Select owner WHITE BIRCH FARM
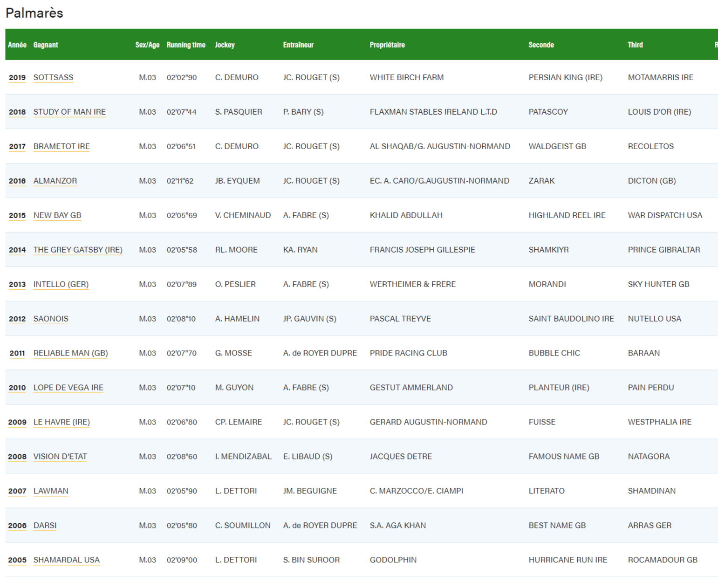The height and width of the screenshot is (588, 718). coord(407,77)
